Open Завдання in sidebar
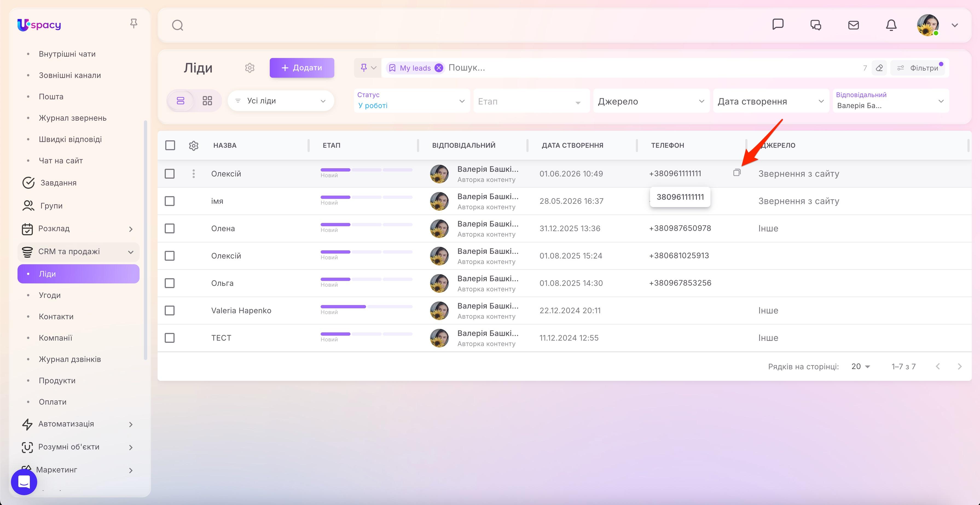The image size is (980, 505). 58,183
